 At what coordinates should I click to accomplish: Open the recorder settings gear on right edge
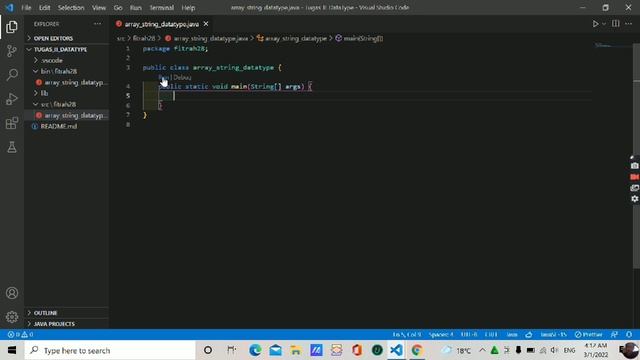tap(634, 199)
